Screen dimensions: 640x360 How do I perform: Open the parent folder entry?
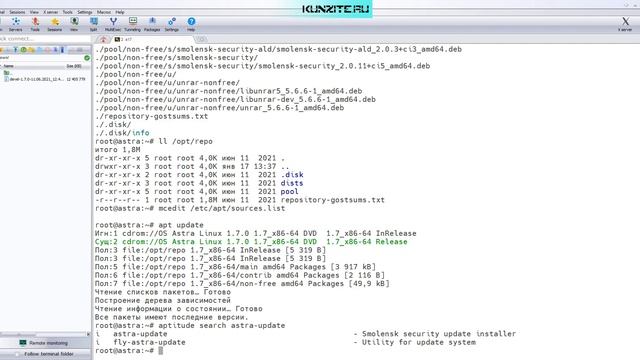[x=7, y=73]
